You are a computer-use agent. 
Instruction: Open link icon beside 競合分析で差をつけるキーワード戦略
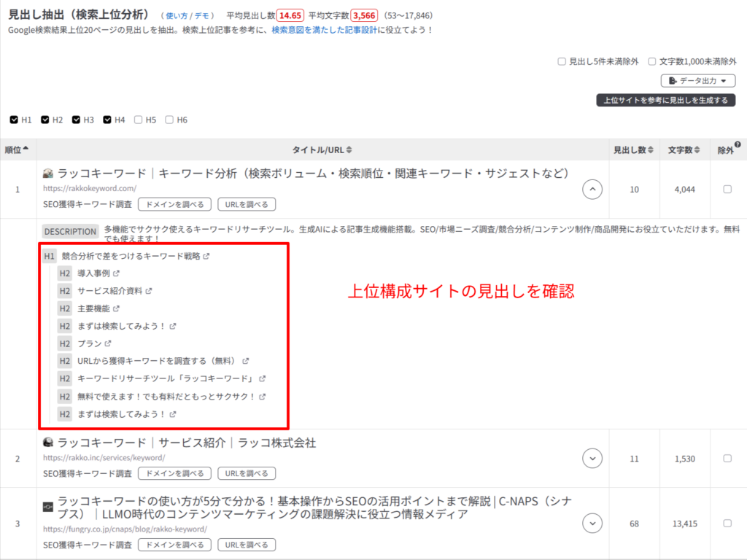206,257
